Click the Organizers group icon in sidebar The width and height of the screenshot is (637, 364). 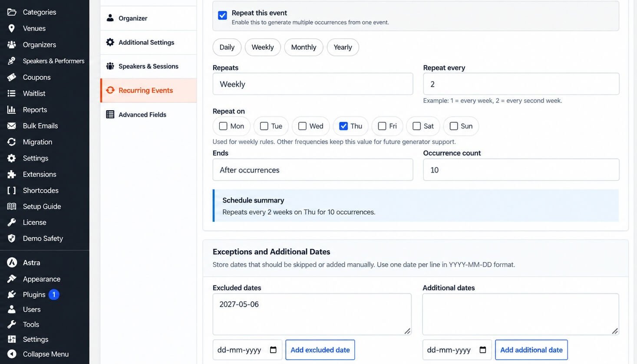(12, 45)
